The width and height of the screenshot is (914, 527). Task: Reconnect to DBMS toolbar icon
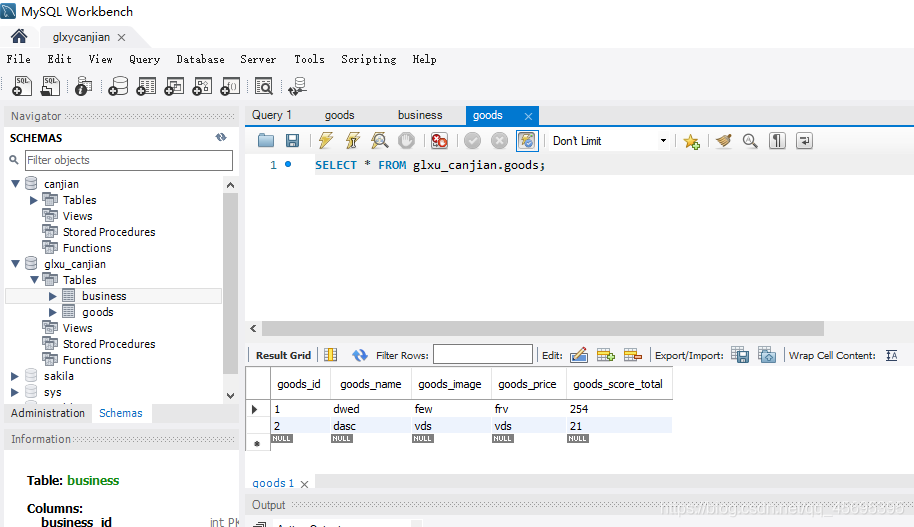[297, 86]
